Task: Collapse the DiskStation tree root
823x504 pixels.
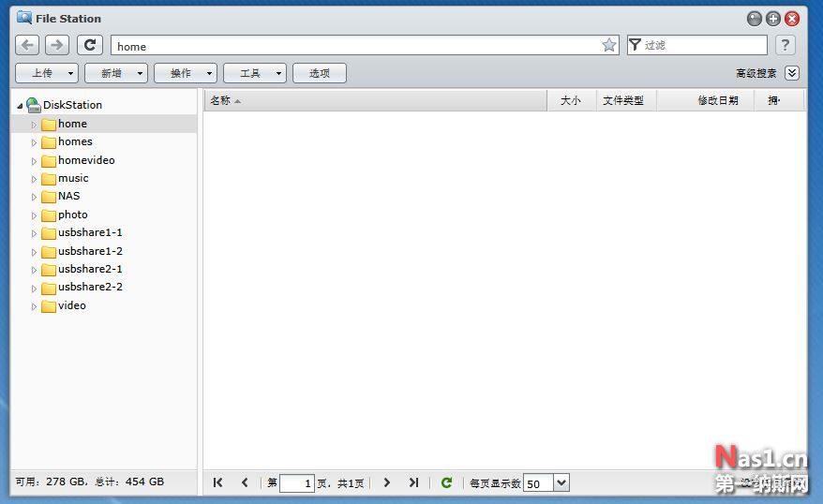Action: [x=20, y=106]
